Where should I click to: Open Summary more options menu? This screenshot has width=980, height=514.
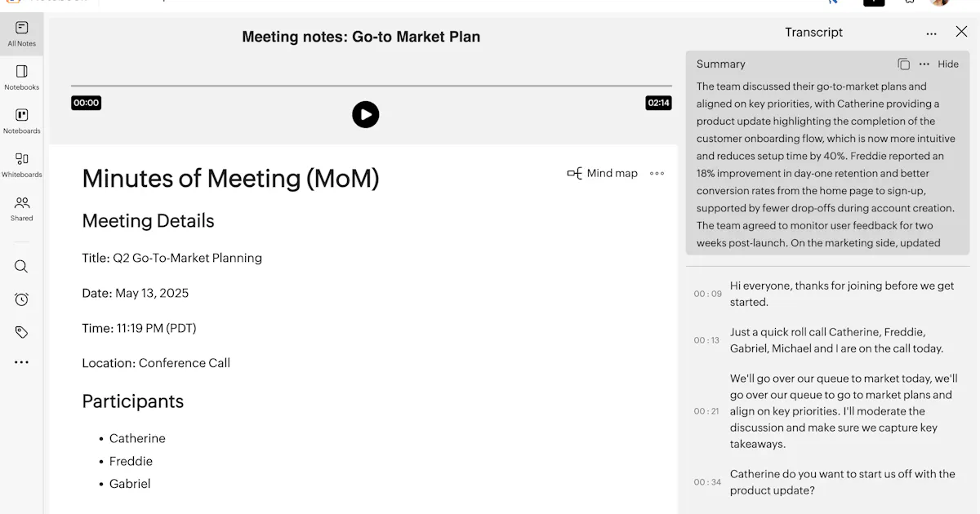point(924,64)
